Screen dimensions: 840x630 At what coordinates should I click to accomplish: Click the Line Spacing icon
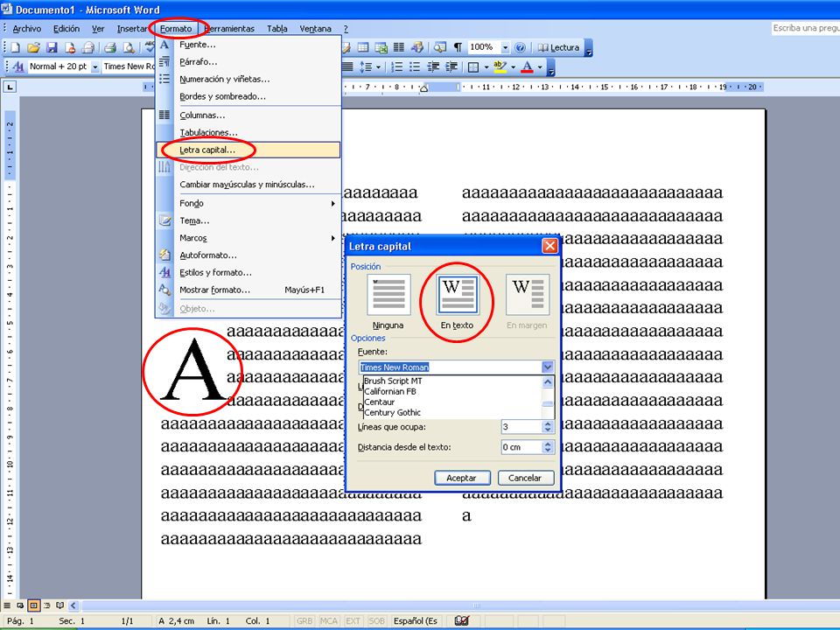(366, 67)
